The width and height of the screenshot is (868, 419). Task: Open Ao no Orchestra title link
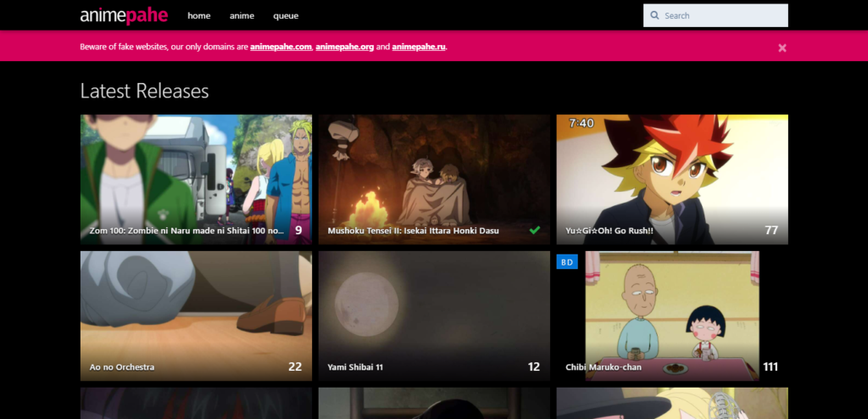pos(122,367)
